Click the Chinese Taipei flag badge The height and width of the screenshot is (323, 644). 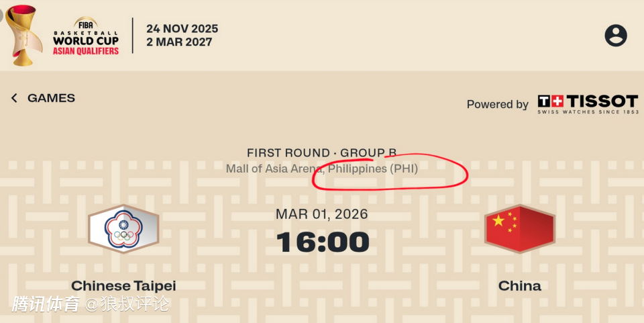tap(123, 229)
